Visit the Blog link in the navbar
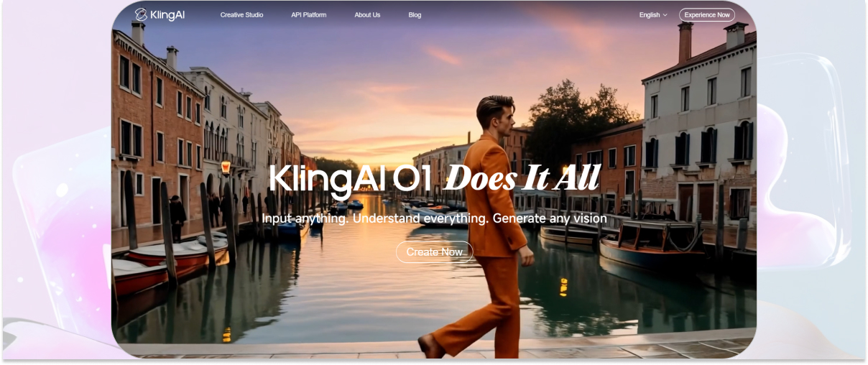This screenshot has height=365, width=868. [415, 15]
